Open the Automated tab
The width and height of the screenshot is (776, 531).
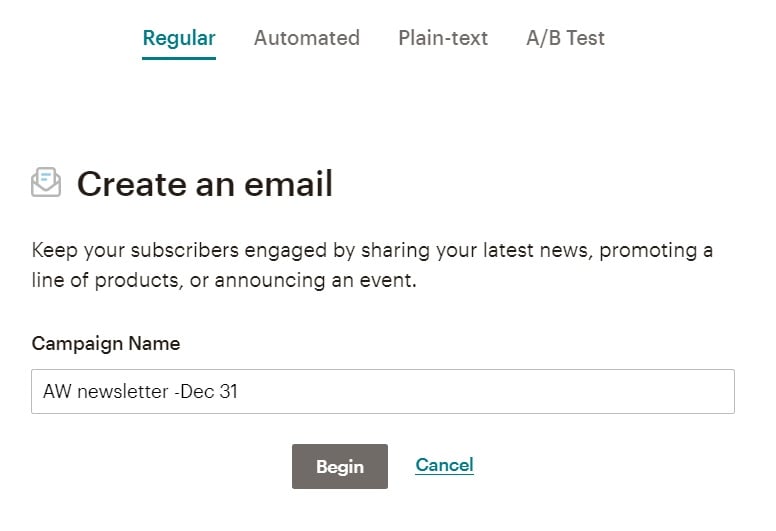click(x=306, y=38)
